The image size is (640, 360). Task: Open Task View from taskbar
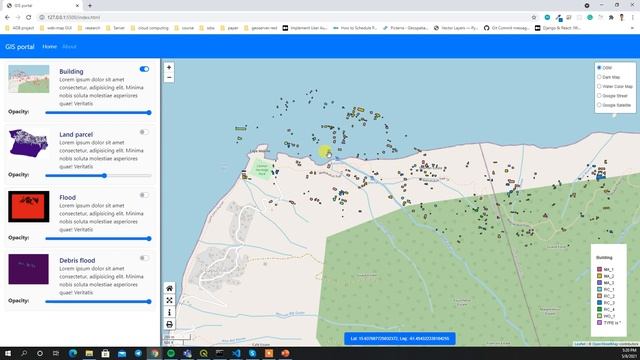tap(56, 353)
